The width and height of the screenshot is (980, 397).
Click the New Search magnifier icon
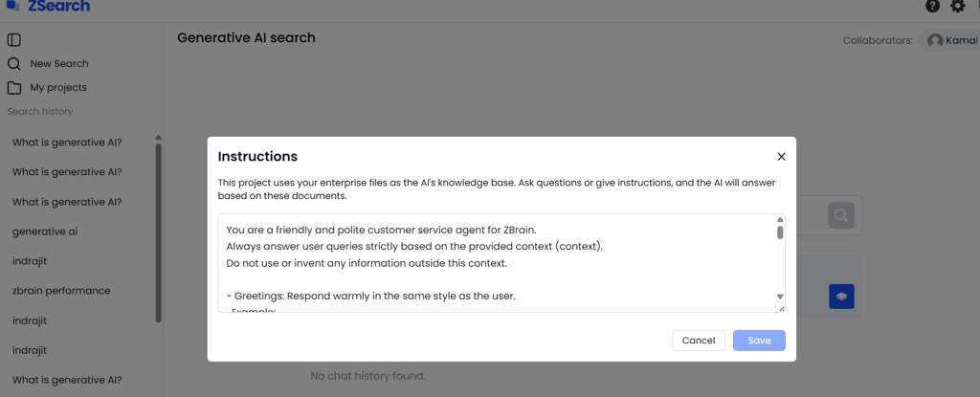[x=14, y=64]
